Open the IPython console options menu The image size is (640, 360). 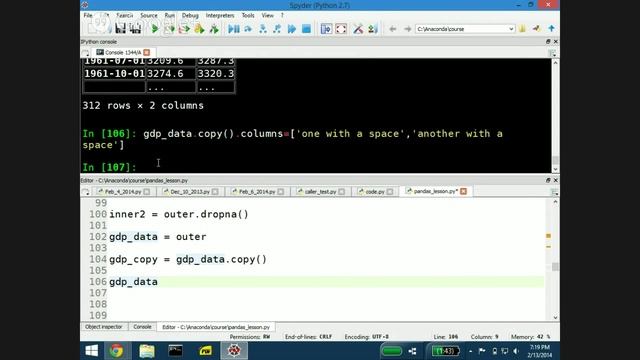coord(552,53)
